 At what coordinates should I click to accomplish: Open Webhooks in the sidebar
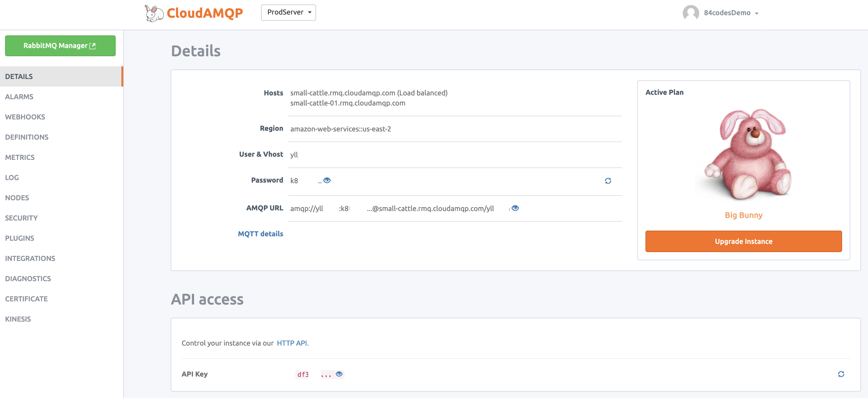(x=25, y=117)
